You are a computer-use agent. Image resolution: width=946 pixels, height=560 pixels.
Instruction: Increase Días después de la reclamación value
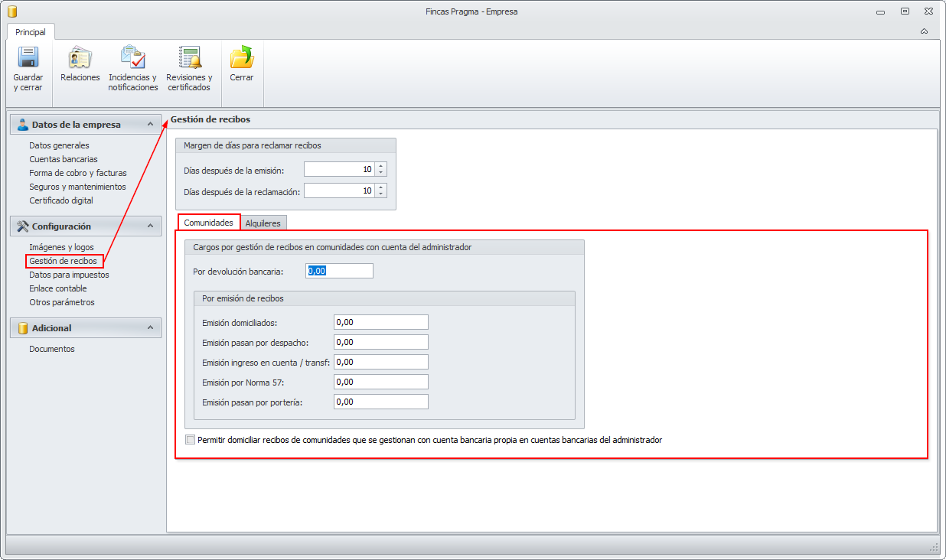coord(381,187)
